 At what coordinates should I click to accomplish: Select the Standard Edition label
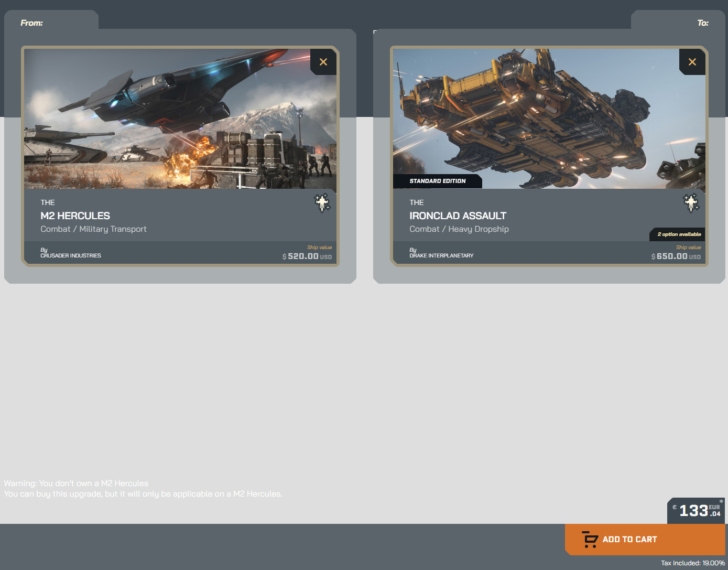pyautogui.click(x=438, y=181)
